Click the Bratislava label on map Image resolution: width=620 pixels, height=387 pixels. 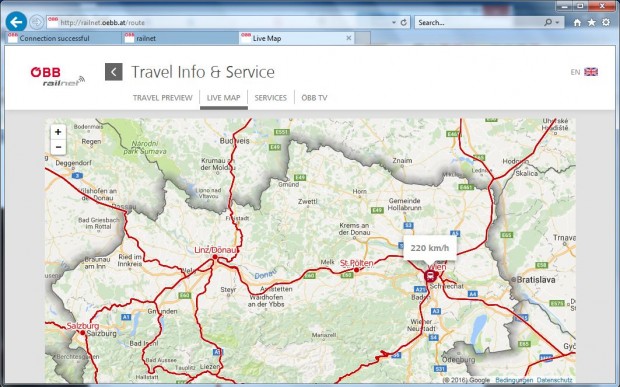pos(536,280)
